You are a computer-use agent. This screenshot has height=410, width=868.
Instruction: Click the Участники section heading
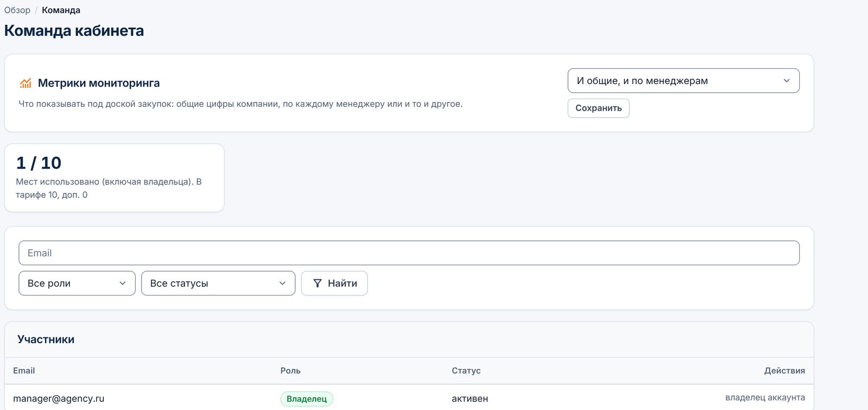point(46,339)
